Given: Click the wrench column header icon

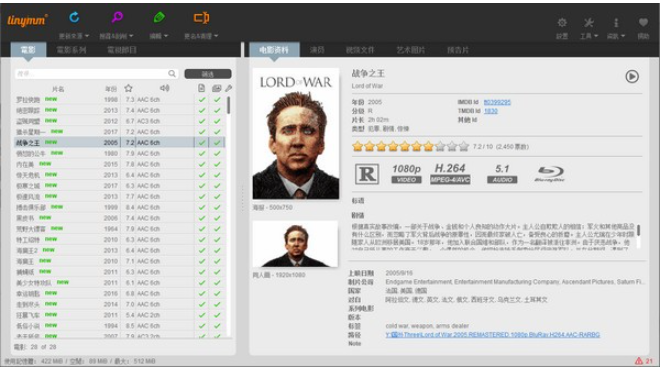Looking at the screenshot, I should (228, 88).
